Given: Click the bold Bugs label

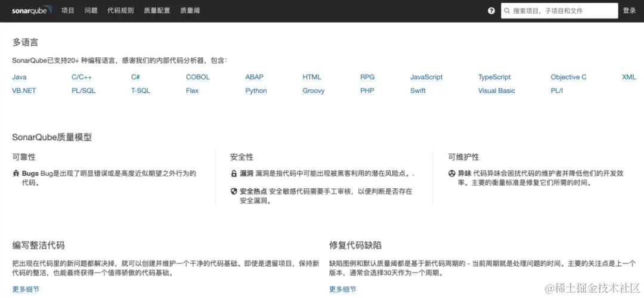Looking at the screenshot, I should click(x=30, y=173).
